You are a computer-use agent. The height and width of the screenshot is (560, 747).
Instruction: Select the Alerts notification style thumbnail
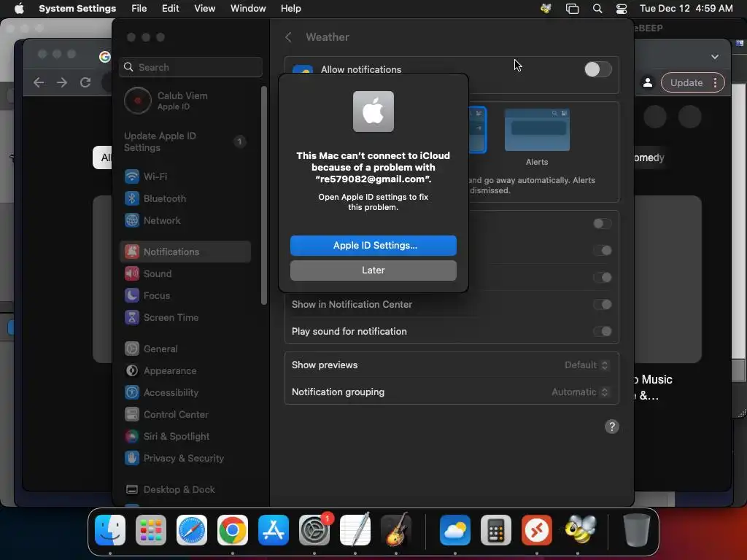pos(537,130)
